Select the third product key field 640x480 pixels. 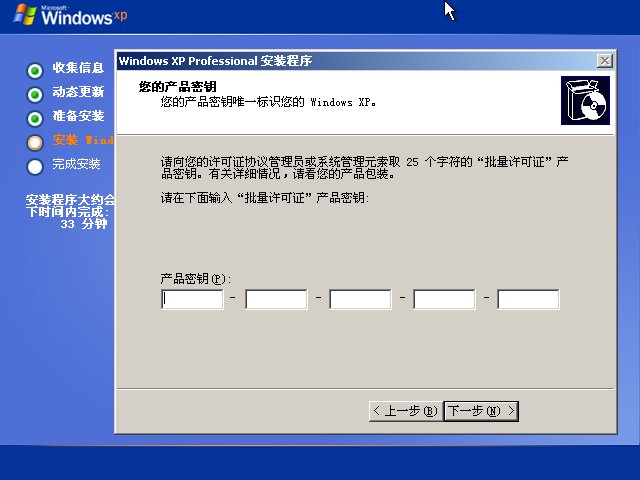coord(360,299)
